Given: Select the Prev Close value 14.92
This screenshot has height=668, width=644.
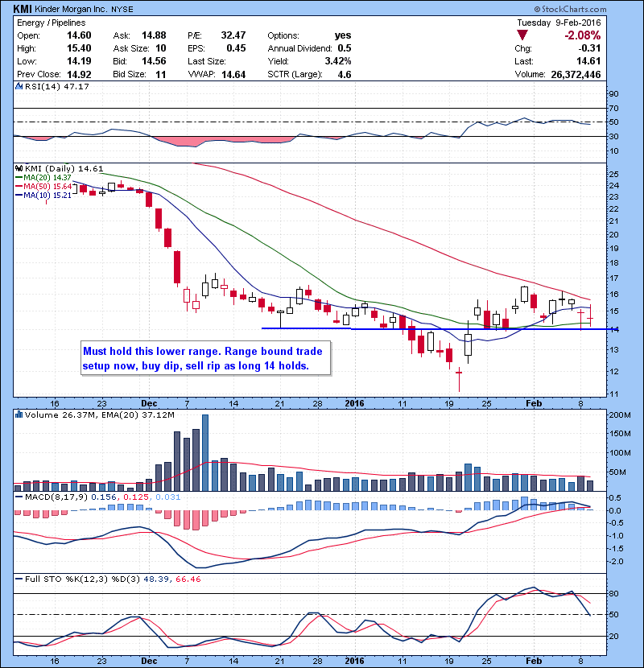Looking at the screenshot, I should click(79, 75).
